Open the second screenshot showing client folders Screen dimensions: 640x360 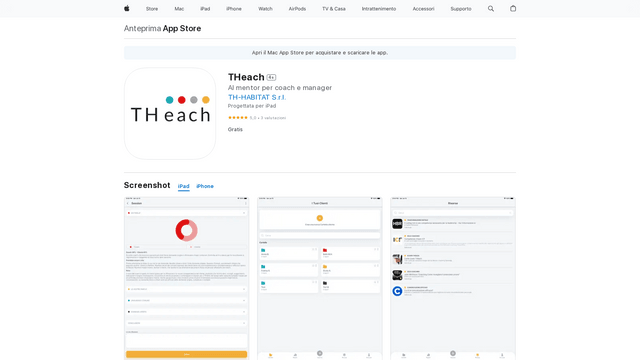pos(320,278)
